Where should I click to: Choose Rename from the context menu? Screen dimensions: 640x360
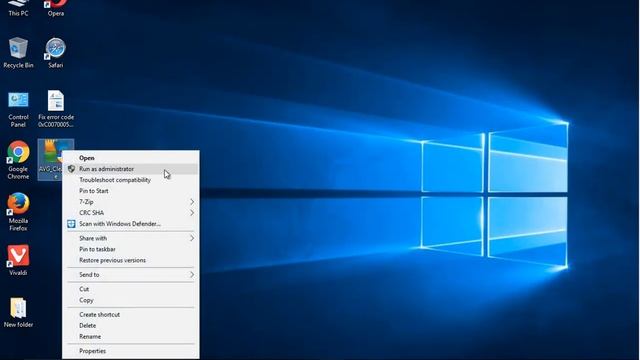pyautogui.click(x=131, y=336)
